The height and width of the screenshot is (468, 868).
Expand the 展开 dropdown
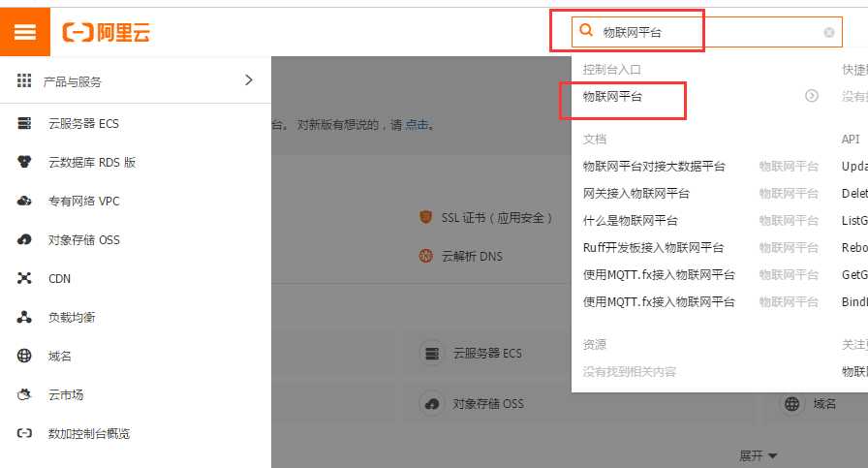758,455
